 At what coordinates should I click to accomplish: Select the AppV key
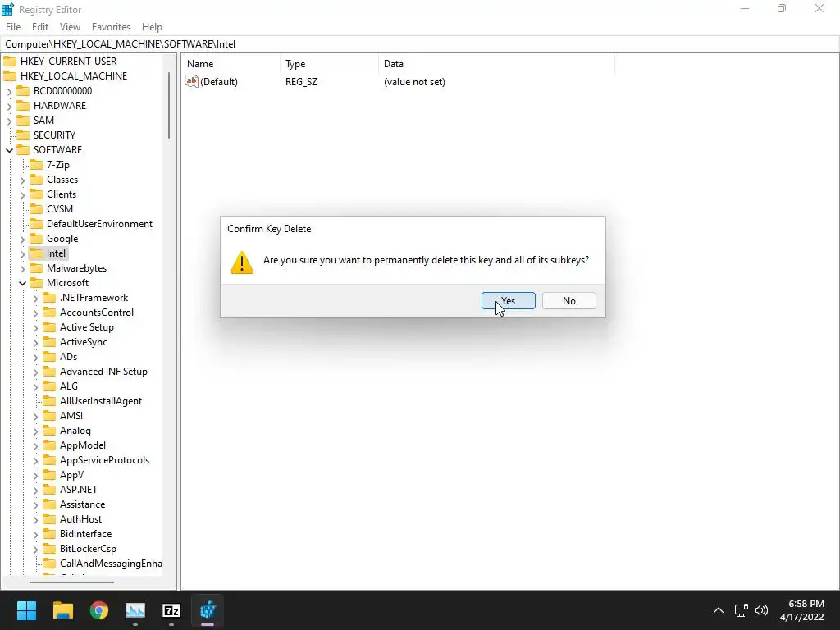point(72,475)
